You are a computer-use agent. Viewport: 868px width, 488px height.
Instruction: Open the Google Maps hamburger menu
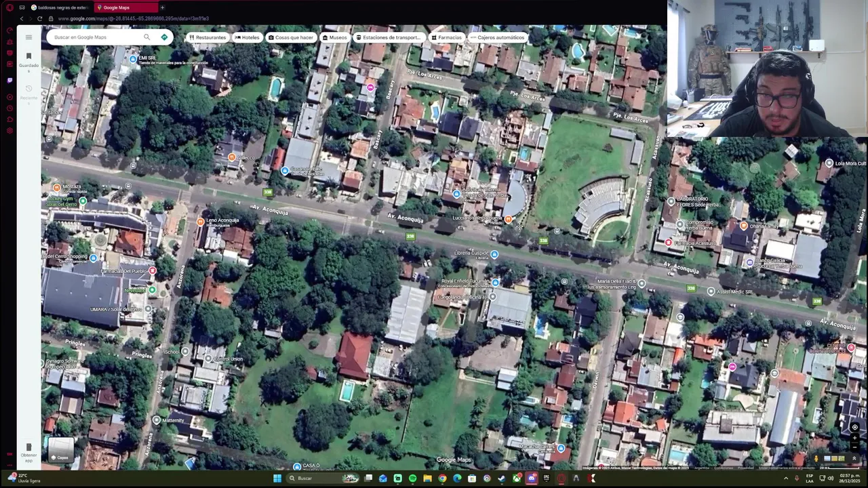pos(28,37)
